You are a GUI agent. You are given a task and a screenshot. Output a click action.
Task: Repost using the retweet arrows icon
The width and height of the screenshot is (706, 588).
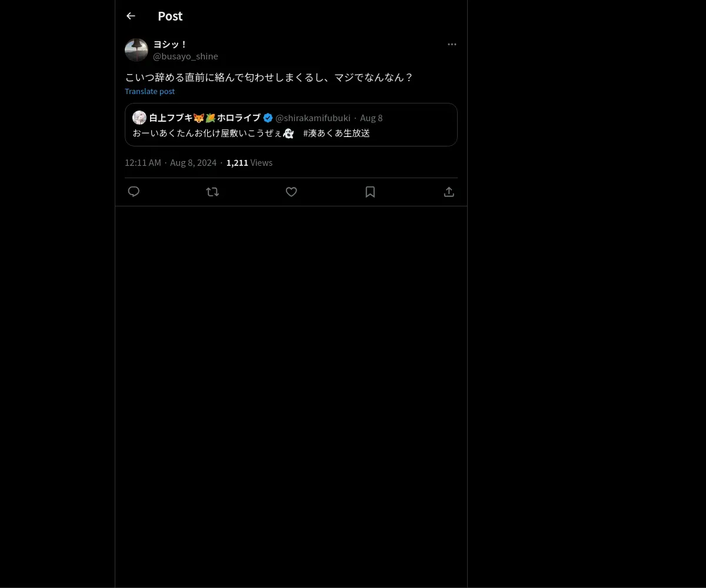click(212, 192)
